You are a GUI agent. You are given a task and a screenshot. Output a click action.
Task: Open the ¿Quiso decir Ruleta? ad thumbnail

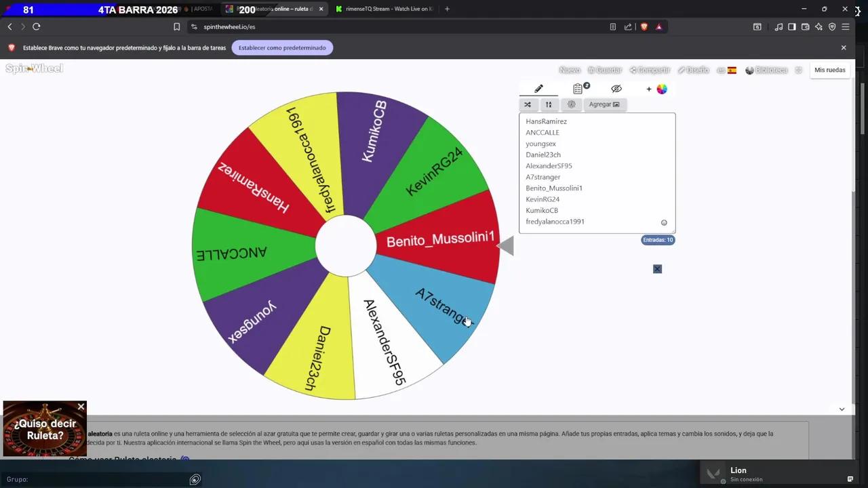pos(45,429)
